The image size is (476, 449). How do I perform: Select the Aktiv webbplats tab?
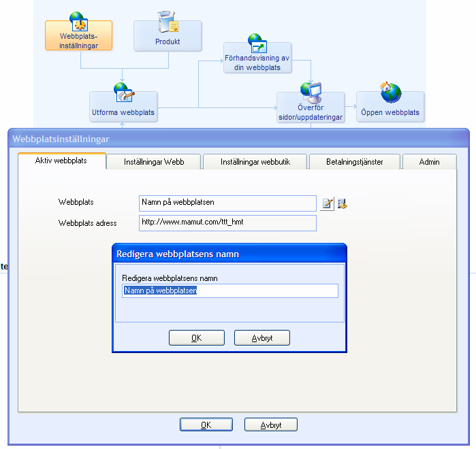tap(62, 161)
